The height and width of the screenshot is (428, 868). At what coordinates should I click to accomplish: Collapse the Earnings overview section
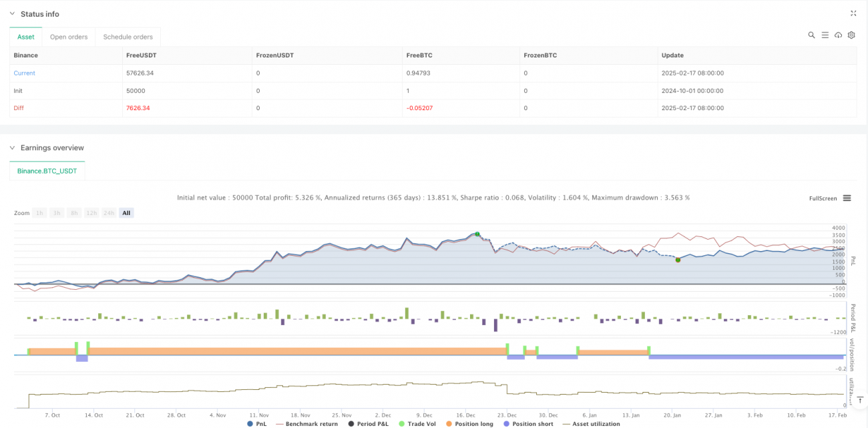(12, 148)
